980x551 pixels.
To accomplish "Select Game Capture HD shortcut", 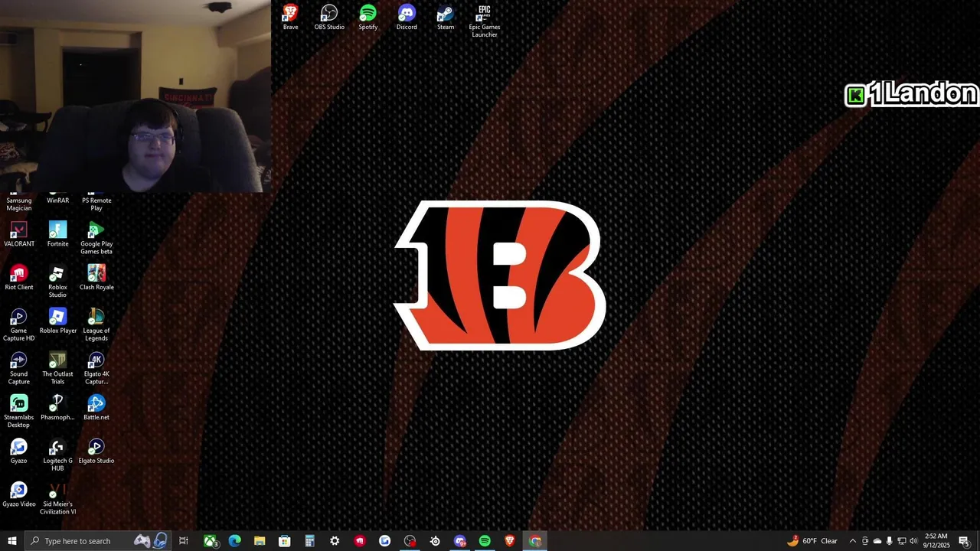I will [x=19, y=325].
